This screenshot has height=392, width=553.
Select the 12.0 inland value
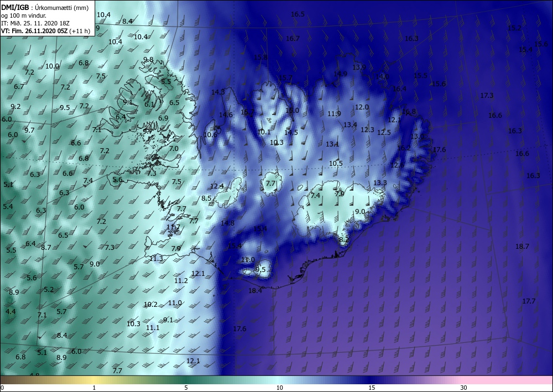click(362, 107)
